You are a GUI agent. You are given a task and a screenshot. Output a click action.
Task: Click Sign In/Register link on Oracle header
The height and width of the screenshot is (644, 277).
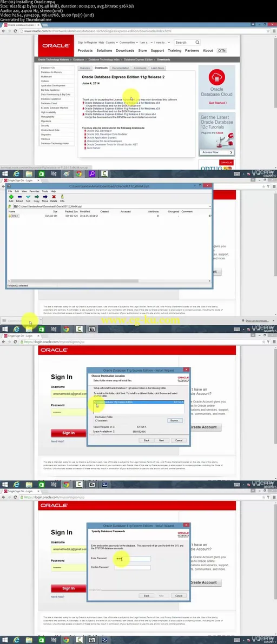pos(87,42)
